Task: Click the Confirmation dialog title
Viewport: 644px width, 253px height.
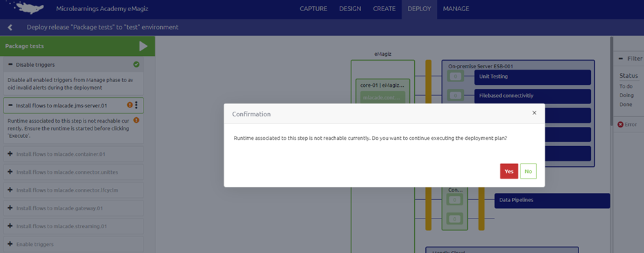Action: pyautogui.click(x=251, y=114)
